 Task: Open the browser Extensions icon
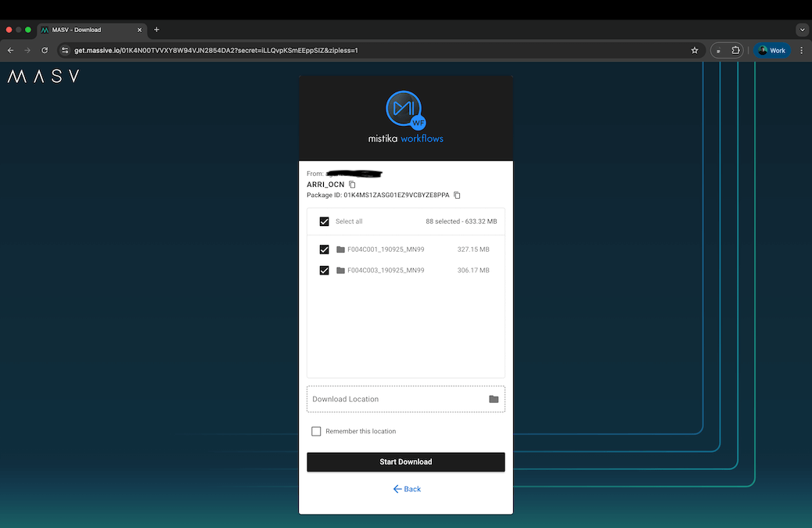coord(735,49)
